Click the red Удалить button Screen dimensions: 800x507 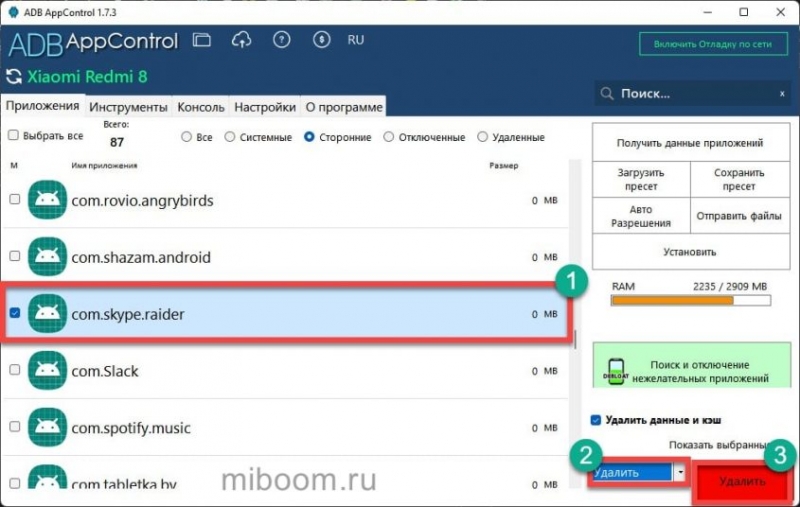742,481
